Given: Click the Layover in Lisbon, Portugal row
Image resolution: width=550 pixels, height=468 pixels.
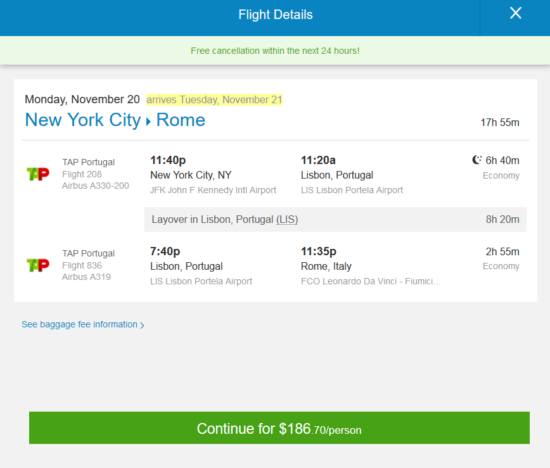Looking at the screenshot, I should tap(335, 220).
